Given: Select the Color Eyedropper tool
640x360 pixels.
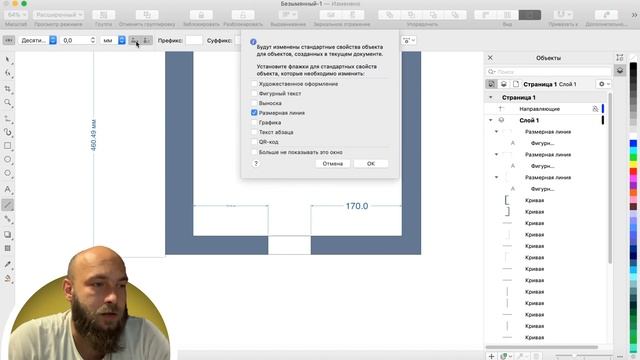Looking at the screenshot, I should point(8,264).
